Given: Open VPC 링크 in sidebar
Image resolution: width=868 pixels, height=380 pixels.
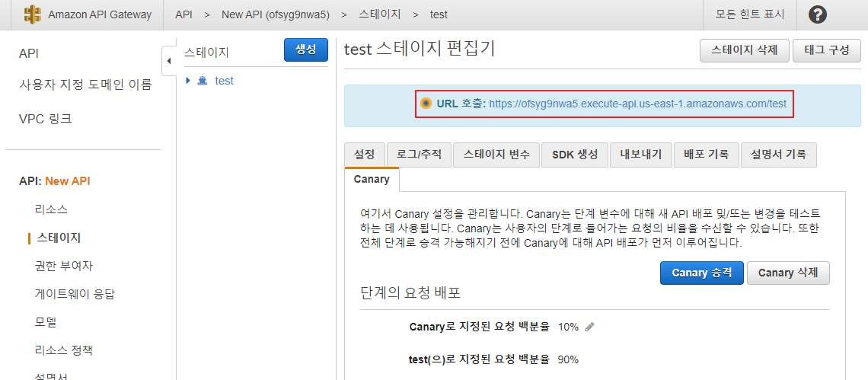Looking at the screenshot, I should [x=46, y=119].
